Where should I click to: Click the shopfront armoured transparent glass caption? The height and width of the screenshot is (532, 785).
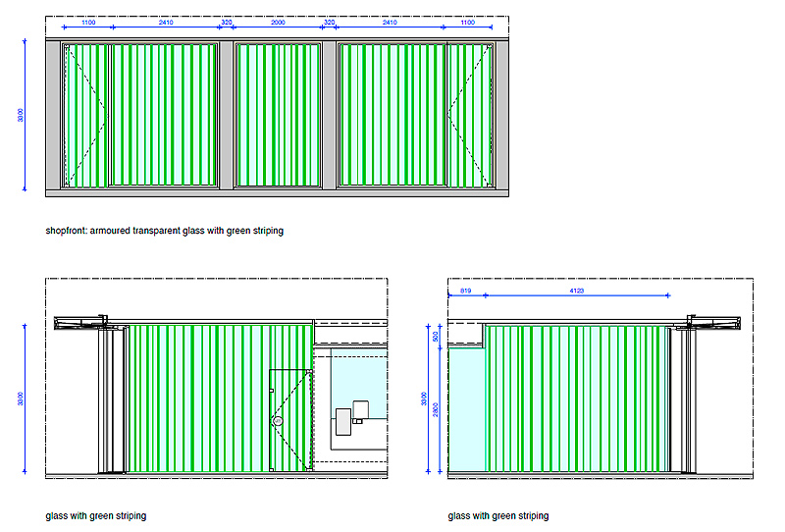tap(164, 231)
